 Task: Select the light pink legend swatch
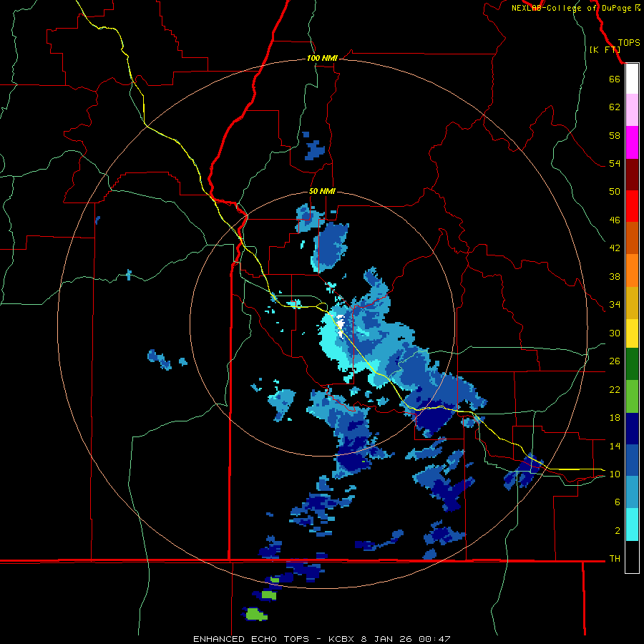point(632,109)
